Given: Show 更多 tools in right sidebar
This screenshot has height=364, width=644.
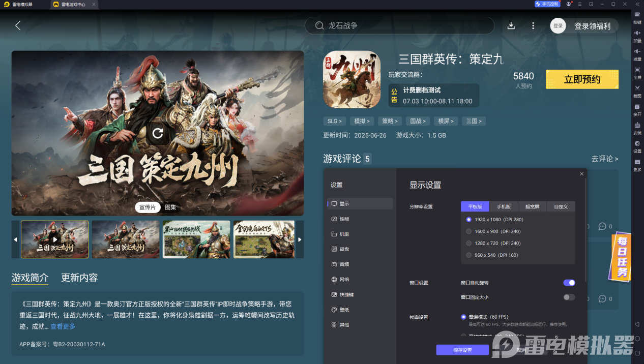Looking at the screenshot, I should coord(637,165).
